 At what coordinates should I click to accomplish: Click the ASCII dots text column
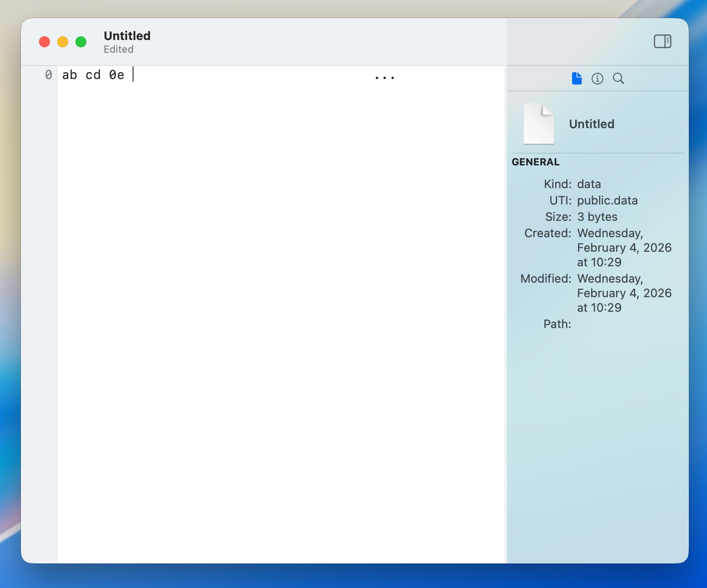pos(384,78)
